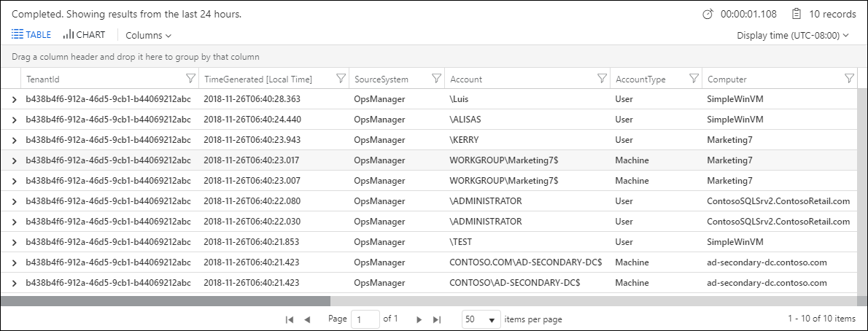Switch to the CHART view

pyautogui.click(x=84, y=34)
